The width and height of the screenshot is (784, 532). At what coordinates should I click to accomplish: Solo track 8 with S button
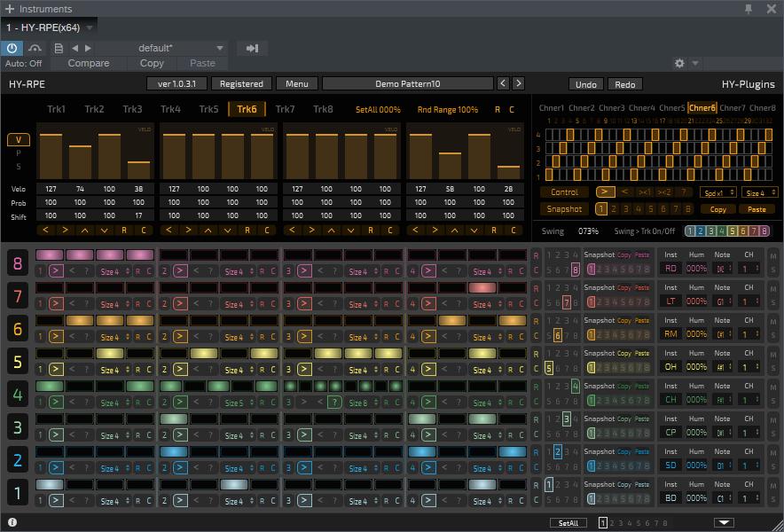[773, 270]
